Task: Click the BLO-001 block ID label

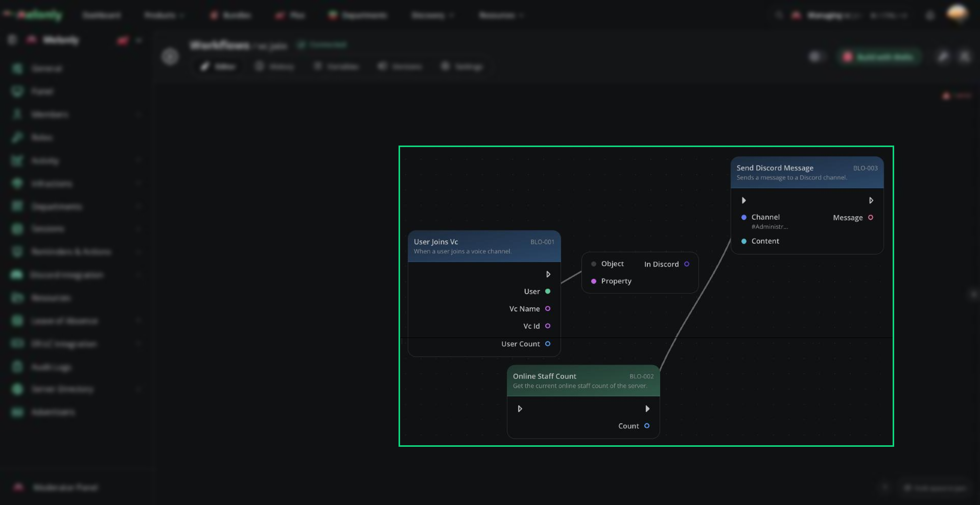Action: point(542,242)
